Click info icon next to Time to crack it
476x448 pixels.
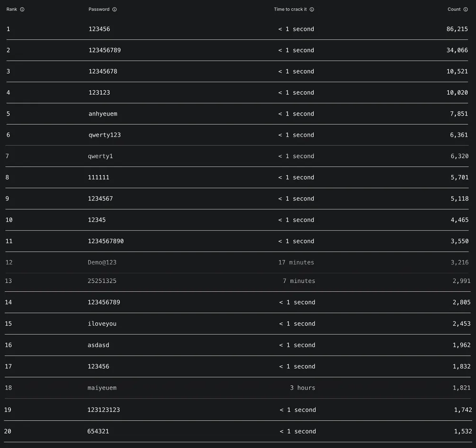point(312,10)
